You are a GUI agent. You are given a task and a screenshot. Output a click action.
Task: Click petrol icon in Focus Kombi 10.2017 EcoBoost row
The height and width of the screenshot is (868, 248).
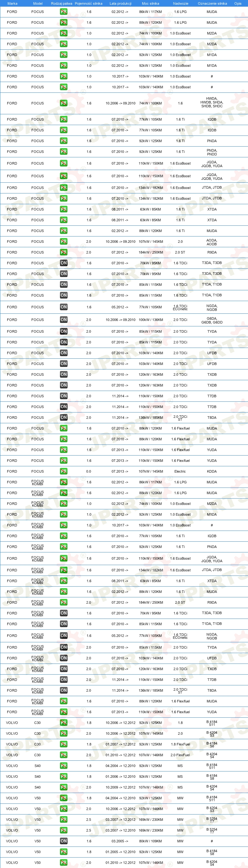coord(63,525)
